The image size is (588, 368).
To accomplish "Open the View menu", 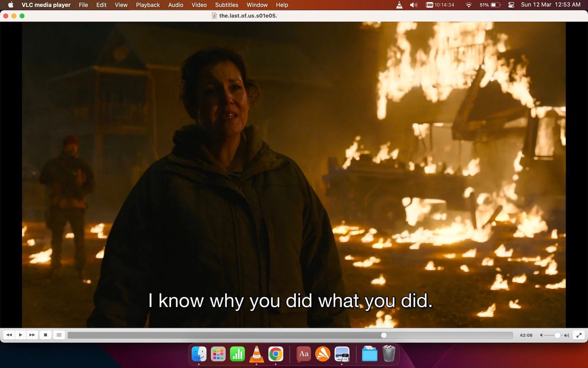I will 121,5.
